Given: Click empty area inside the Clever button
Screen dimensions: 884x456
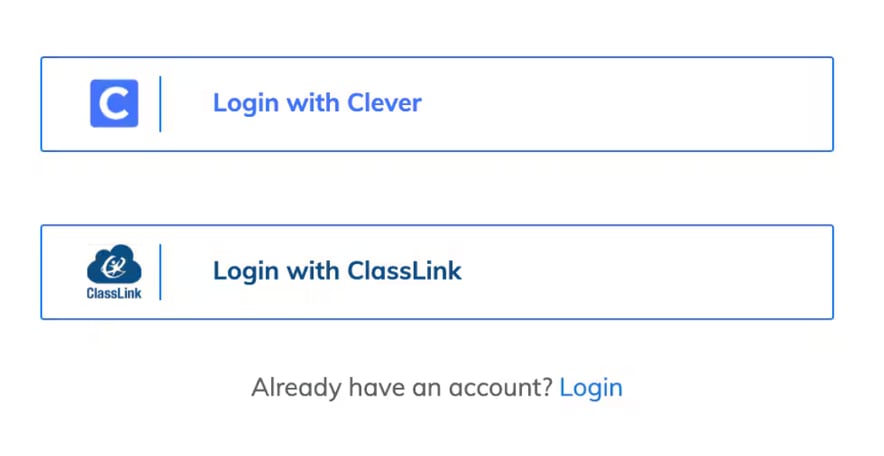Looking at the screenshot, I should pyautogui.click(x=626, y=104).
